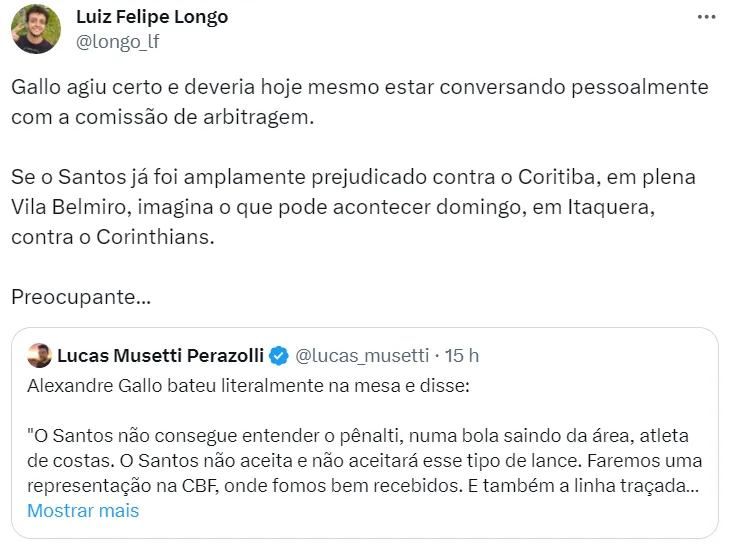Screen dimensions: 733x549
Task: Open the Lucas Musetti Perazolli author name
Action: 161,355
